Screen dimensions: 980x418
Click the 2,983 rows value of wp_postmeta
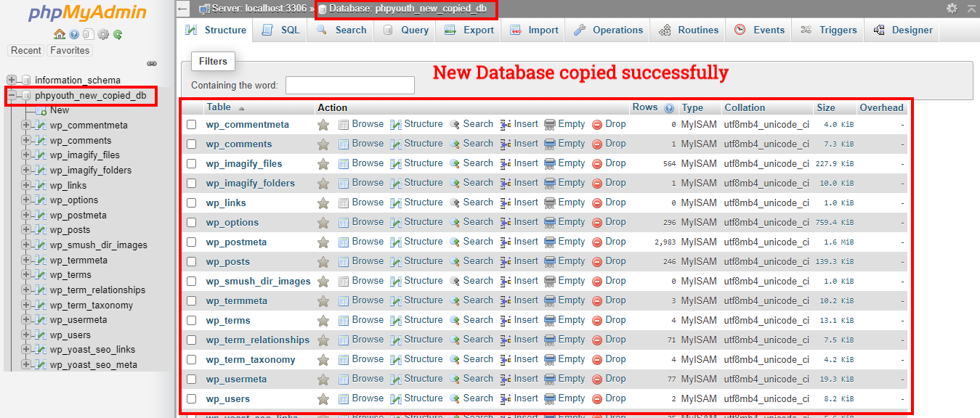coord(665,242)
